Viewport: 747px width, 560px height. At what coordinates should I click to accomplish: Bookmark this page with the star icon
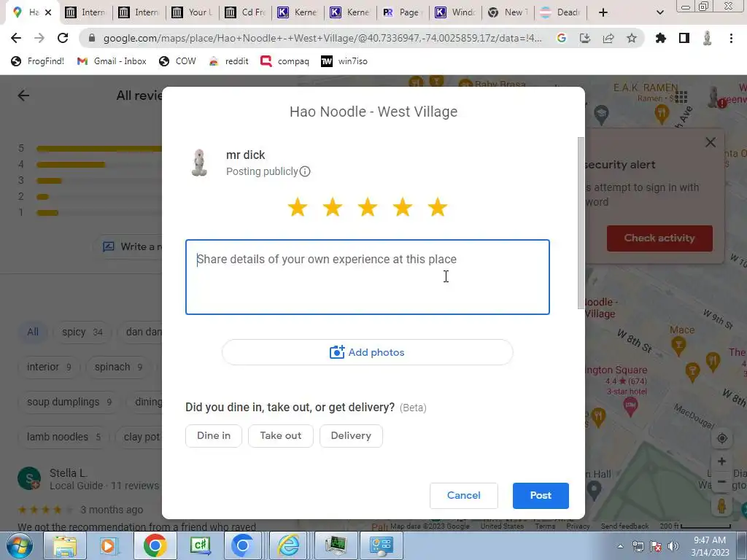click(x=632, y=38)
